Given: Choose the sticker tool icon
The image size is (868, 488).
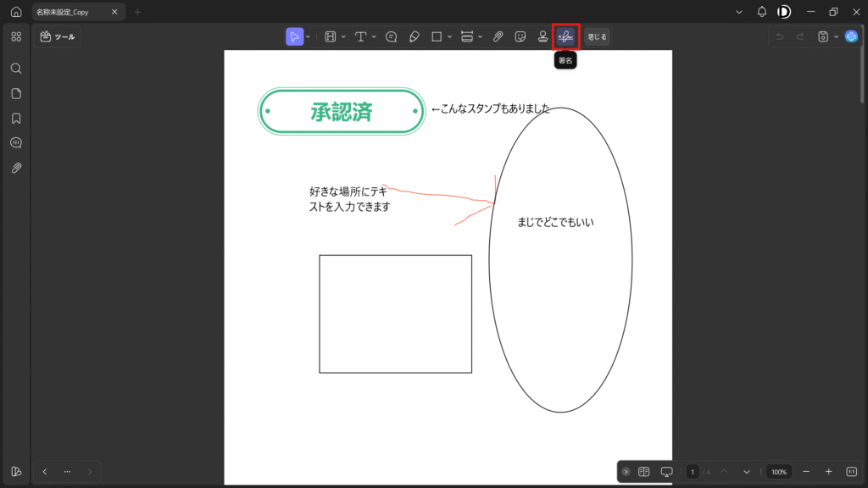Looking at the screenshot, I should coord(520,36).
